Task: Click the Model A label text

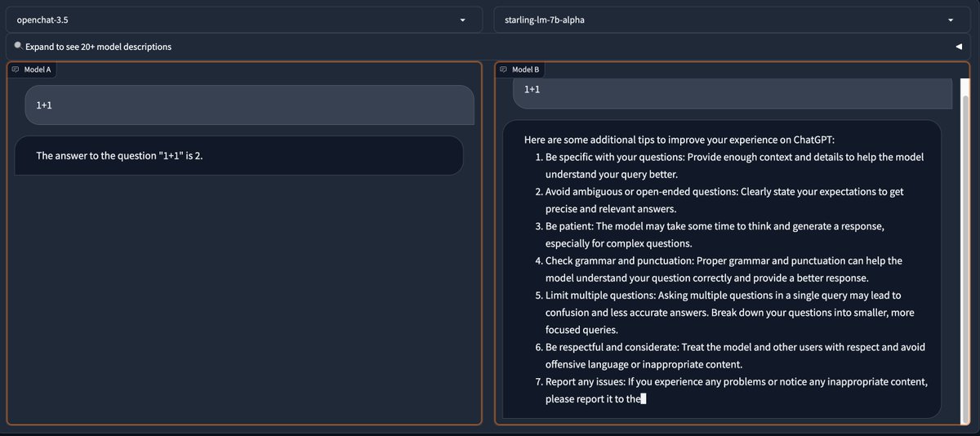Action: click(x=38, y=69)
